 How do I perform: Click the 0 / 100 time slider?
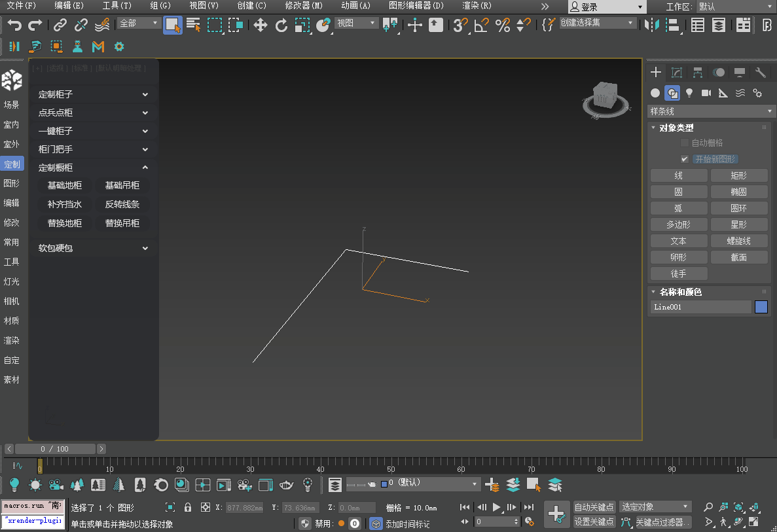55,449
